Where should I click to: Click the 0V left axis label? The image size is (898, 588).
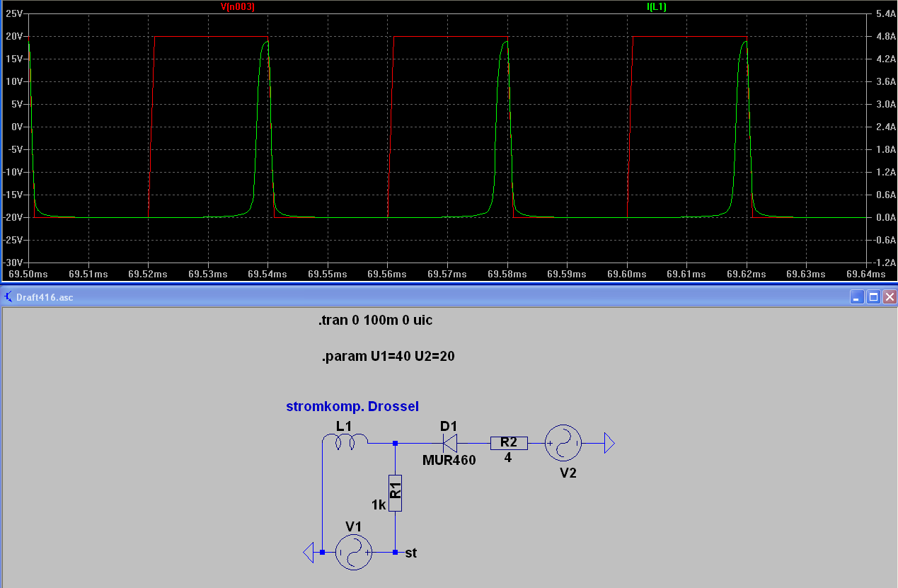pyautogui.click(x=17, y=127)
